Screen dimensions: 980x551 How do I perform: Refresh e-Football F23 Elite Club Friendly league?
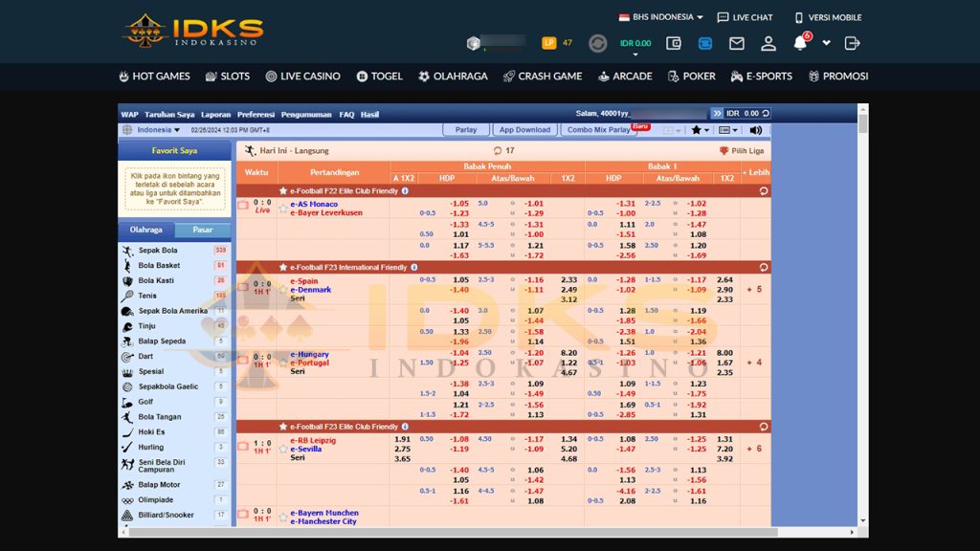coord(763,427)
